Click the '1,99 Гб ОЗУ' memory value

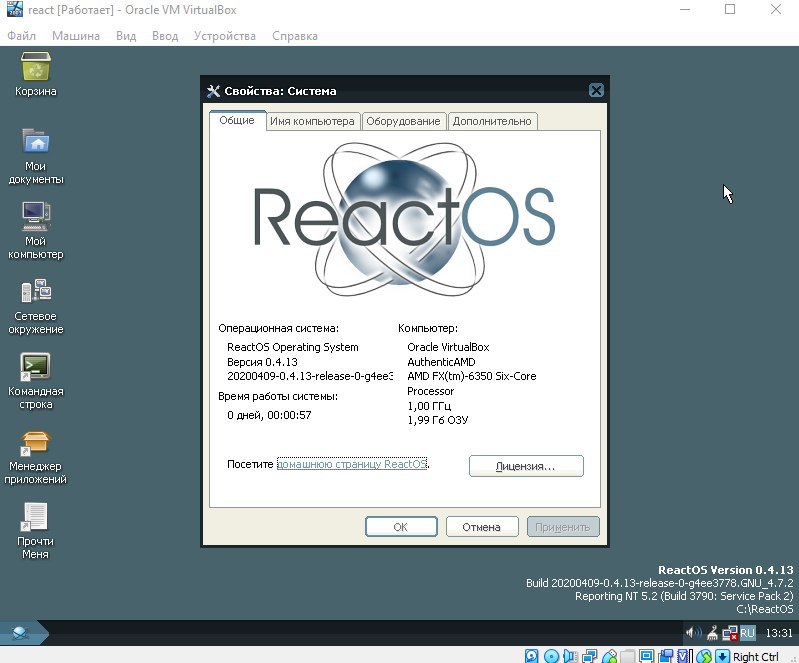point(438,420)
